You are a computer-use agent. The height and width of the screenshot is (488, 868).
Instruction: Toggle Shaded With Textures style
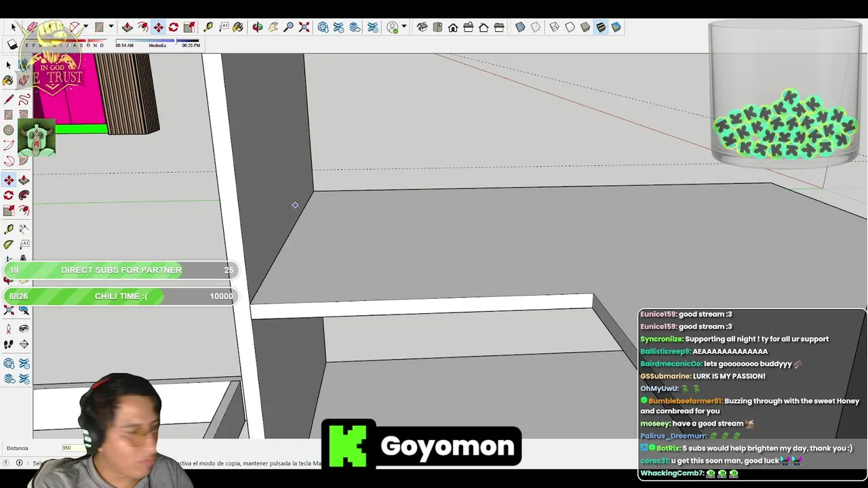point(601,27)
